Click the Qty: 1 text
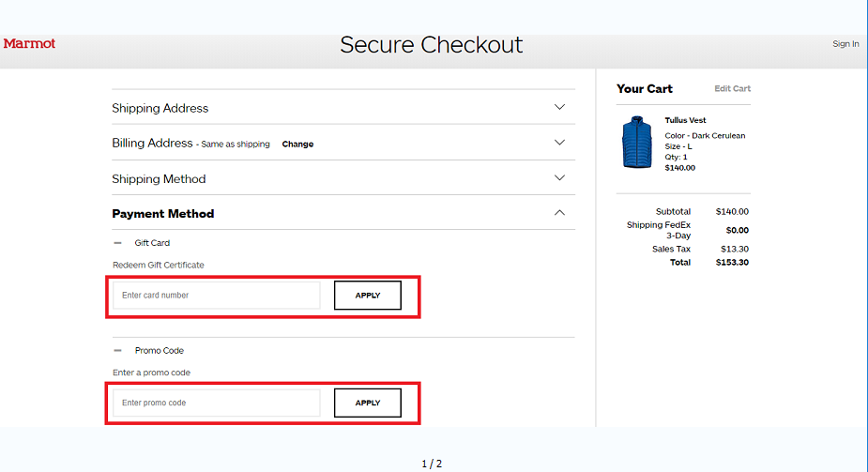Viewport: 868px width, 472px height. tap(676, 157)
